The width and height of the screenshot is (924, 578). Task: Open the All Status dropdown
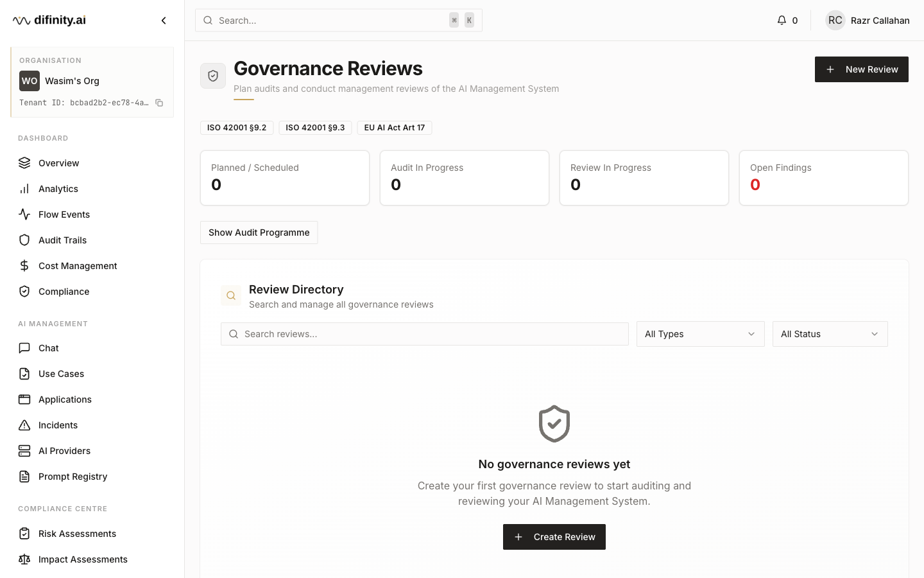click(830, 334)
